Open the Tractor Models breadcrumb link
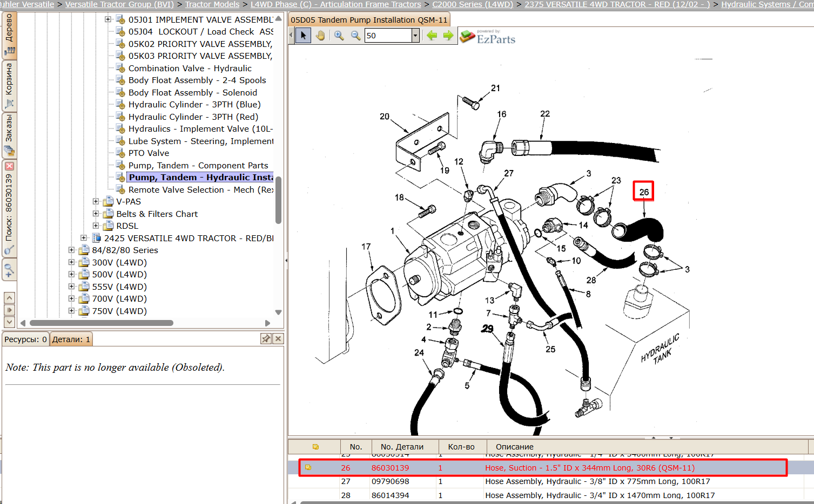The height and width of the screenshot is (504, 814). (212, 4)
